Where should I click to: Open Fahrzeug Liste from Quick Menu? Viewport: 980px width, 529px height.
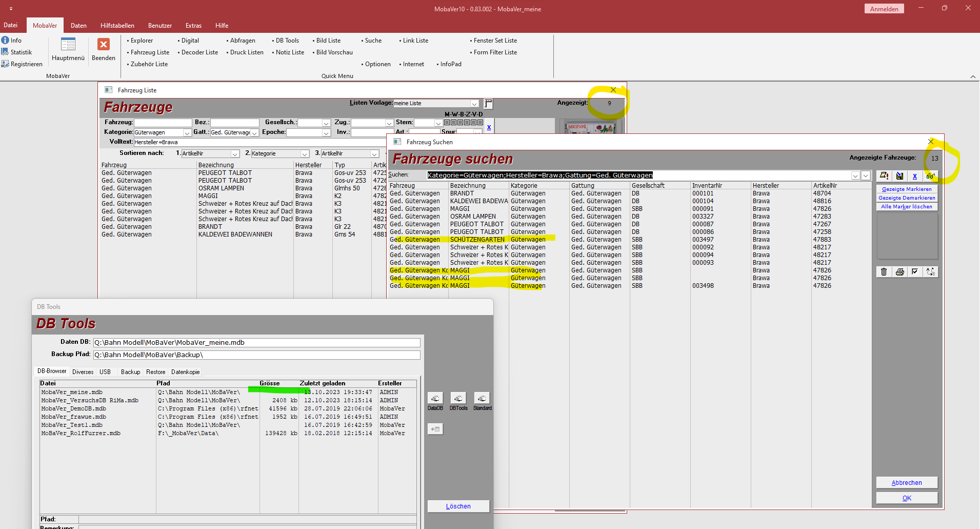click(x=149, y=52)
